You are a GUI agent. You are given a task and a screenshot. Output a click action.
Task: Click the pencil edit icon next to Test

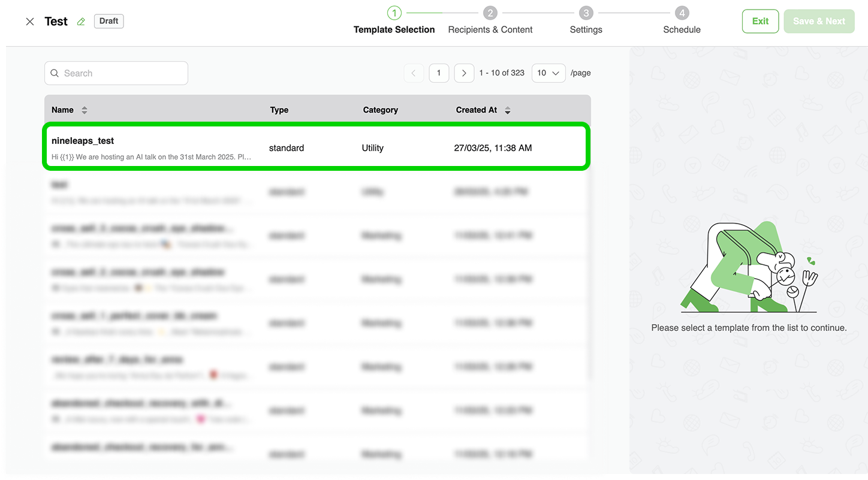tap(81, 22)
